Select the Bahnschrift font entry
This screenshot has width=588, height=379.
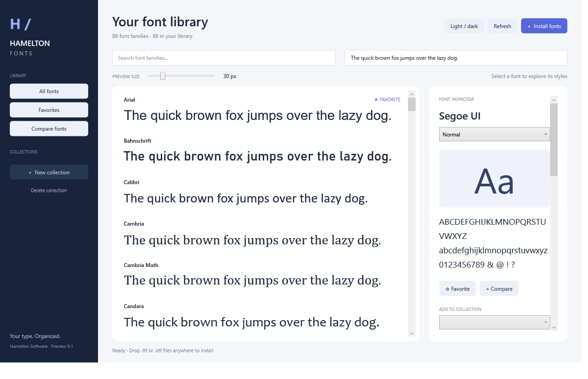point(262,151)
